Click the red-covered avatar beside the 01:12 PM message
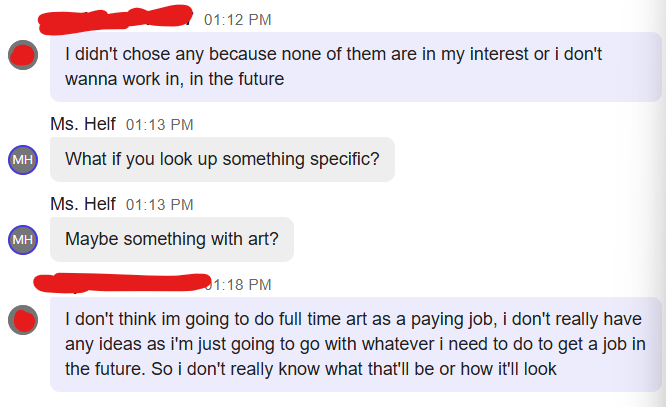 point(22,56)
